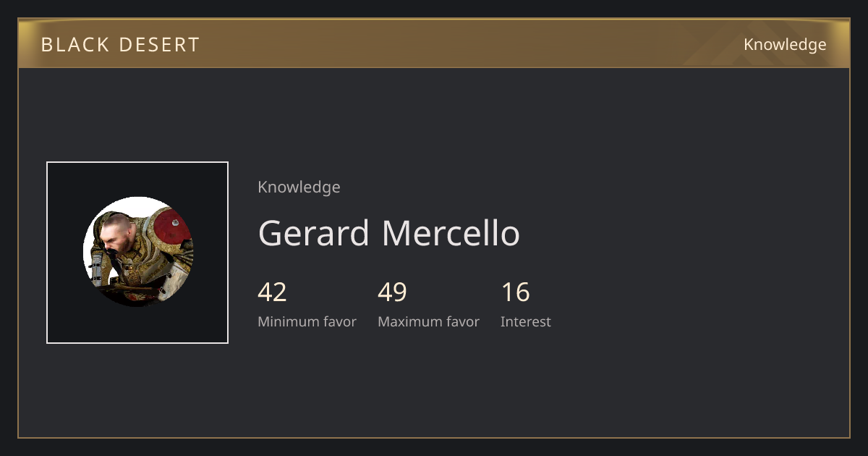Select the Maximum favor label
Screen dimensions: 868x456
tap(428, 322)
